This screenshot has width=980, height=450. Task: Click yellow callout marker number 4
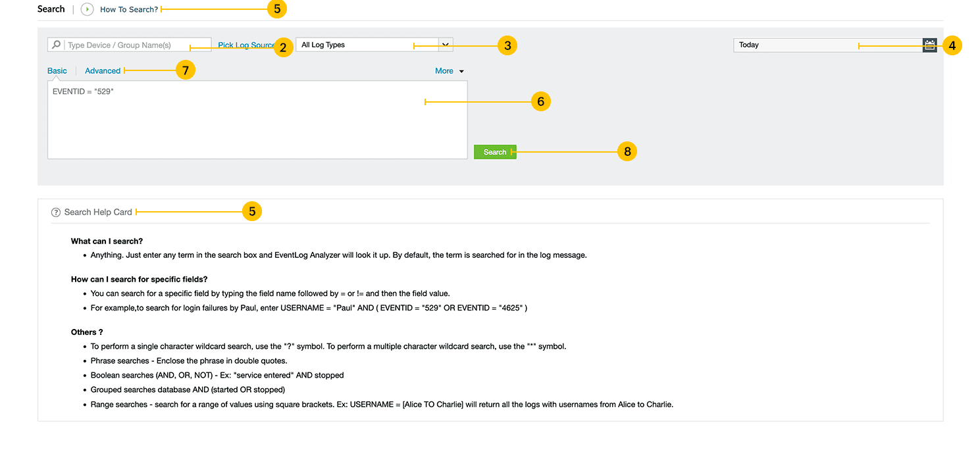952,45
